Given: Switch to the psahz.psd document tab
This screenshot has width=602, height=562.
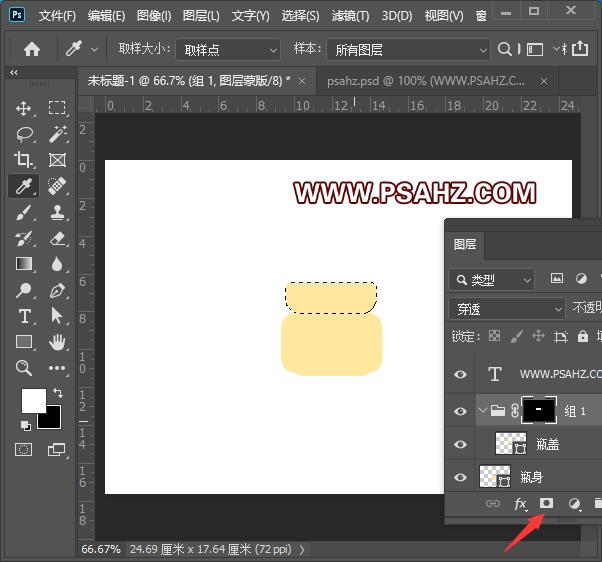Looking at the screenshot, I should click(426, 81).
